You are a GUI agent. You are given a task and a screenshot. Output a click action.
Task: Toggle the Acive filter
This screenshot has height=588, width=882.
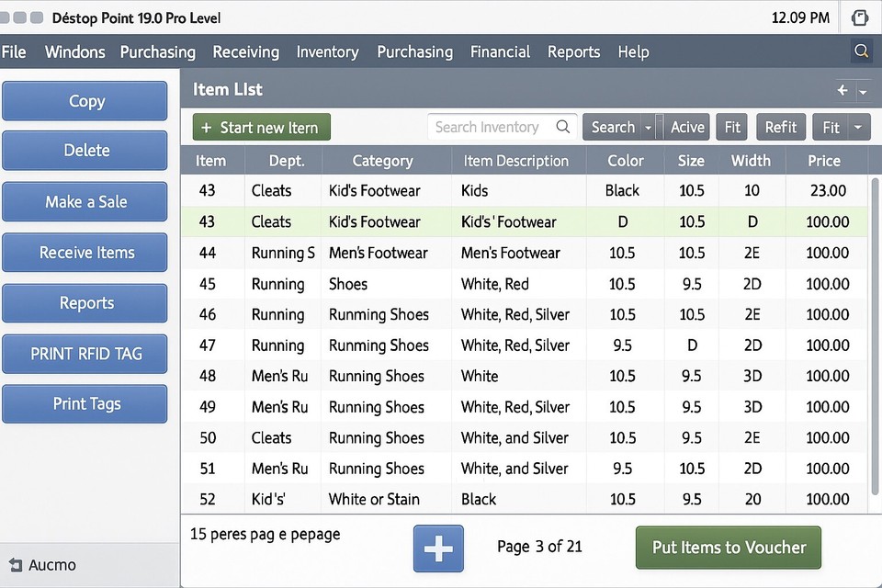(687, 127)
